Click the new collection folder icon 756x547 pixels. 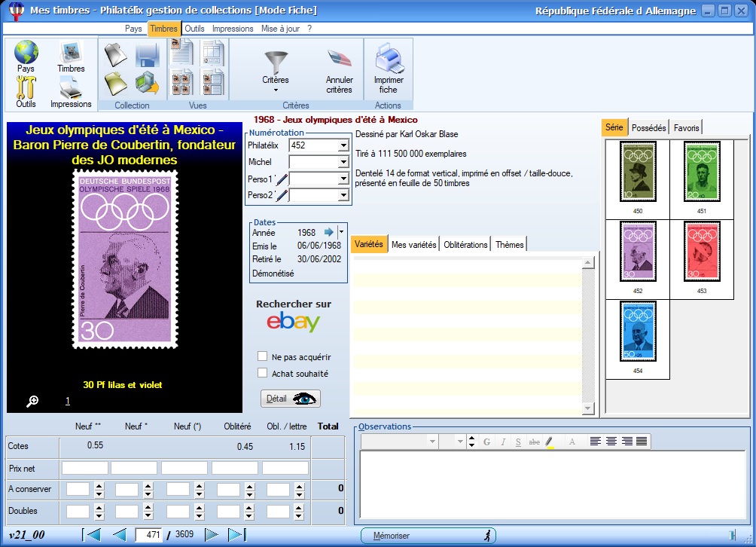point(116,54)
